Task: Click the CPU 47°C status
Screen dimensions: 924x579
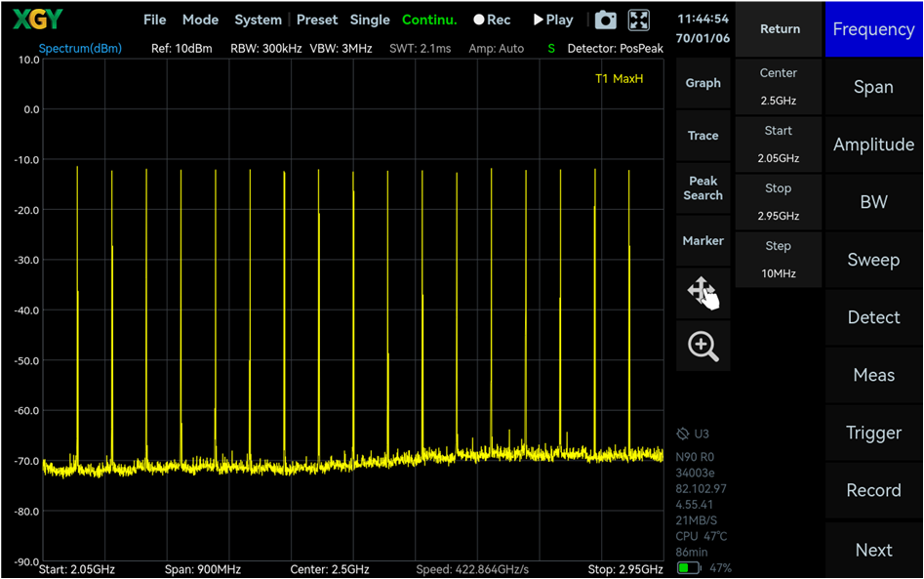Action: (702, 537)
